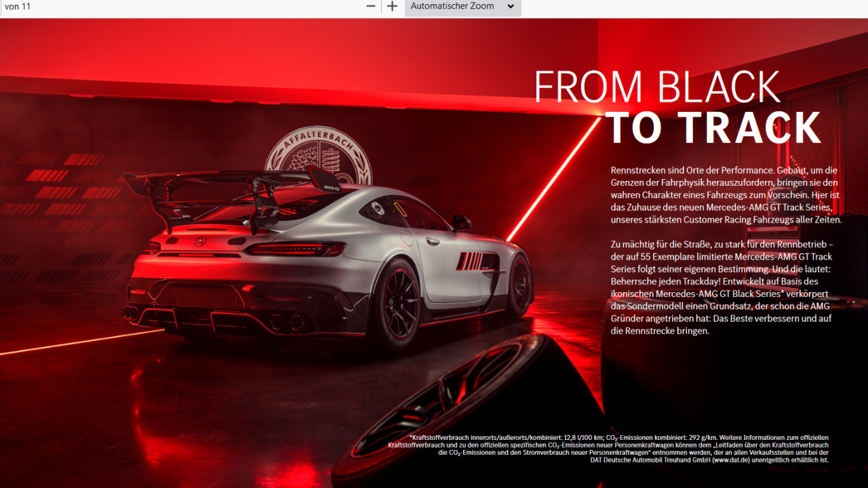This screenshot has height=488, width=868.
Task: Select the 'FROM BLACK' headline text
Action: tap(656, 87)
